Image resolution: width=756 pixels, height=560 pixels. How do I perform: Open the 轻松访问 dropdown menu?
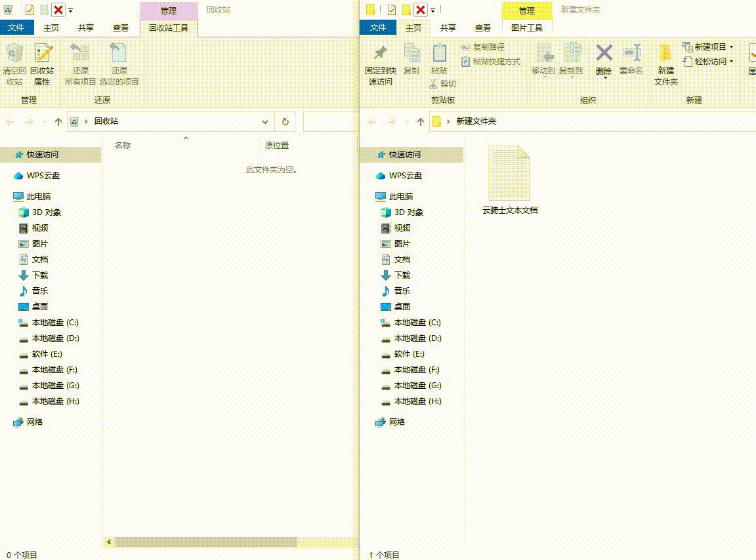coord(731,62)
